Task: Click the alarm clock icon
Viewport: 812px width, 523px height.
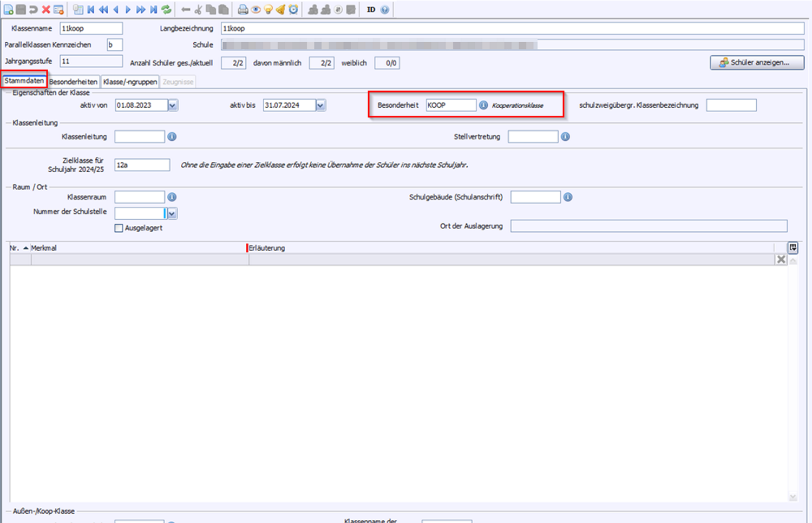Action: coord(293,10)
